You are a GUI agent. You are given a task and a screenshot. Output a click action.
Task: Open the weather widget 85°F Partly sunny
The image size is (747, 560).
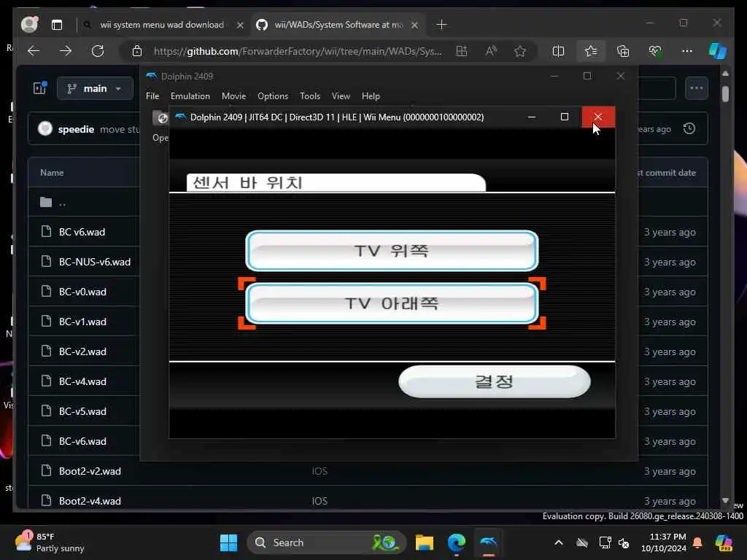point(50,542)
